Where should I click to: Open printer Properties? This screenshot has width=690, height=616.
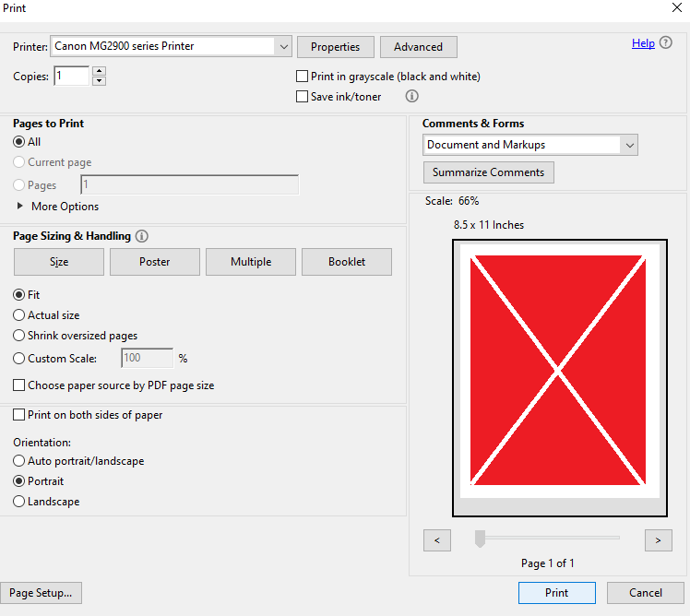336,47
